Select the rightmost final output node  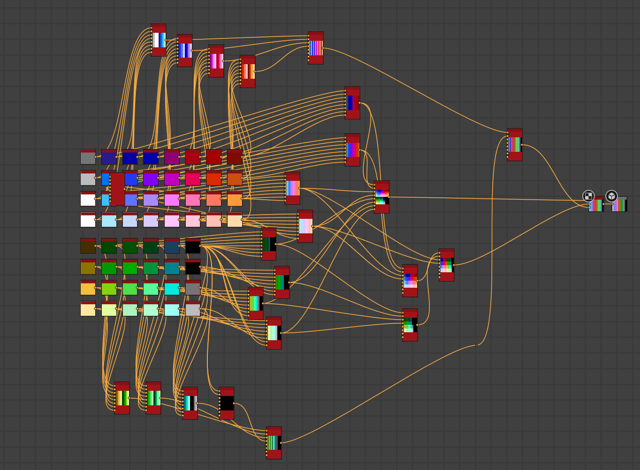[x=620, y=205]
